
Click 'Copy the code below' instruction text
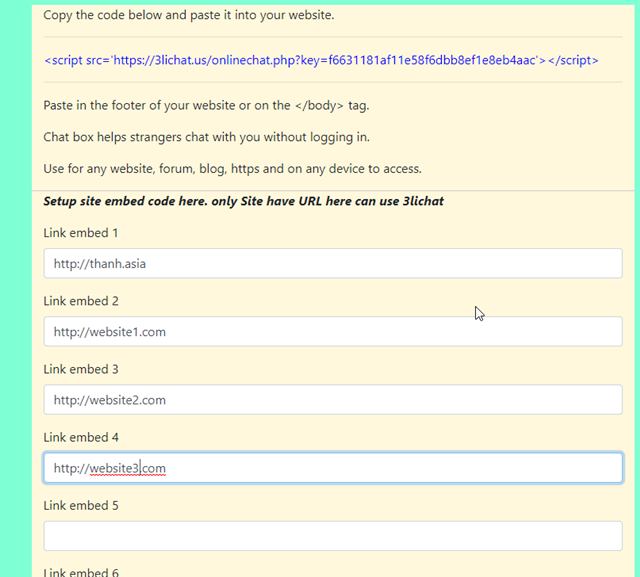coord(189,15)
